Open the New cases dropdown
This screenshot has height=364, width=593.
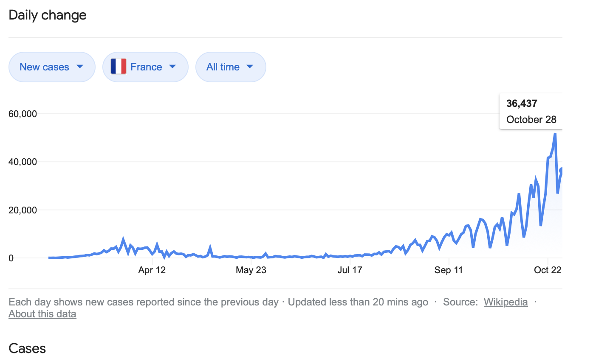(x=51, y=67)
